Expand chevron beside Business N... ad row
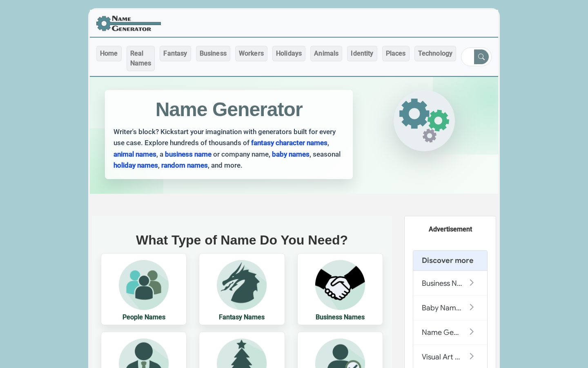 pos(472,283)
